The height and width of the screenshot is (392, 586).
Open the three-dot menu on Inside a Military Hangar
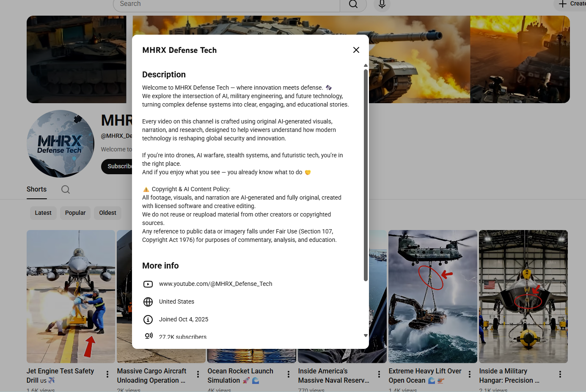tap(560, 374)
